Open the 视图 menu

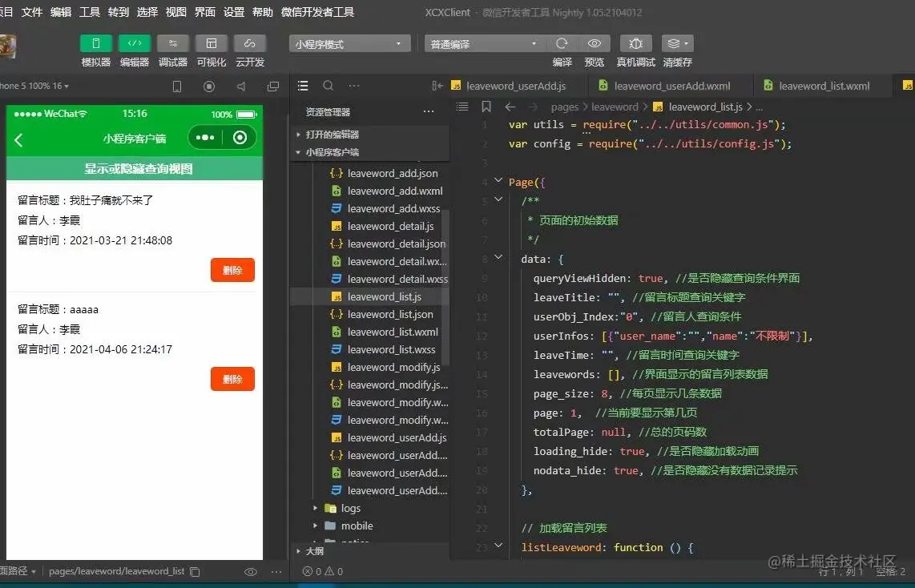pyautogui.click(x=175, y=12)
